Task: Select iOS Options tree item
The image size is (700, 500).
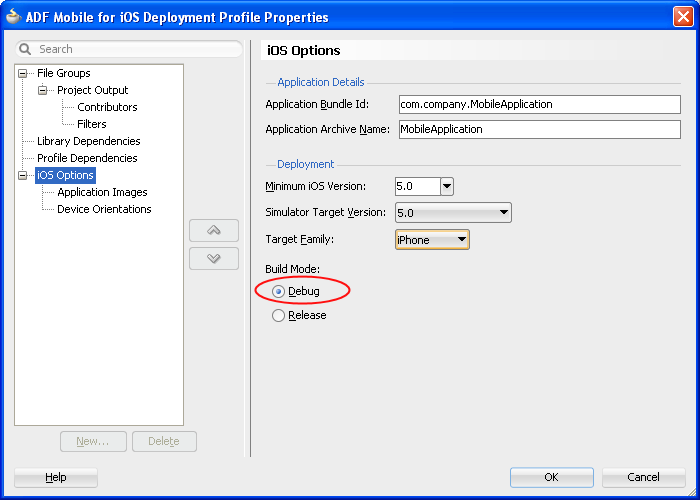Action: pyautogui.click(x=65, y=175)
